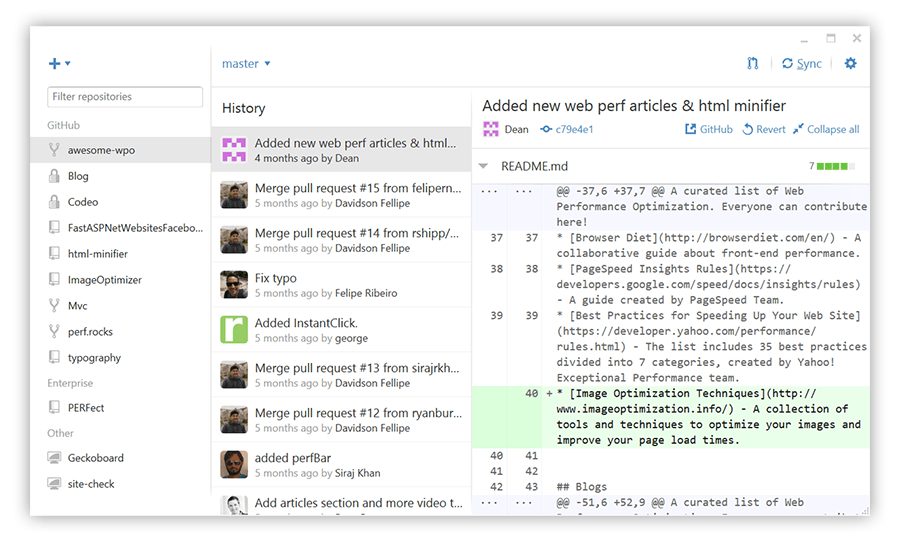The height and width of the screenshot is (542, 900).
Task: Click lock icon beside Codeo
Action: click(54, 202)
